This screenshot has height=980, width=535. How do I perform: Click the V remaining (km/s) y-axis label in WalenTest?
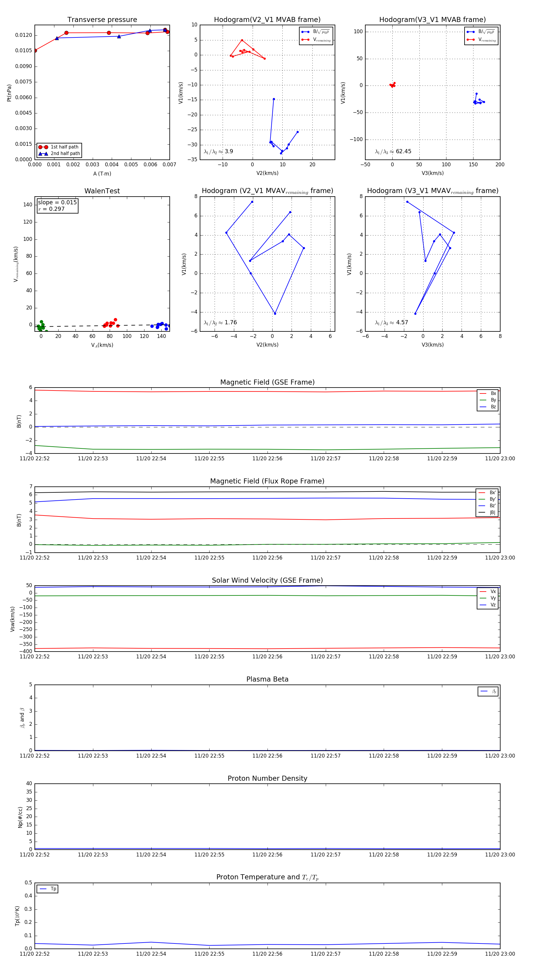coord(16,264)
